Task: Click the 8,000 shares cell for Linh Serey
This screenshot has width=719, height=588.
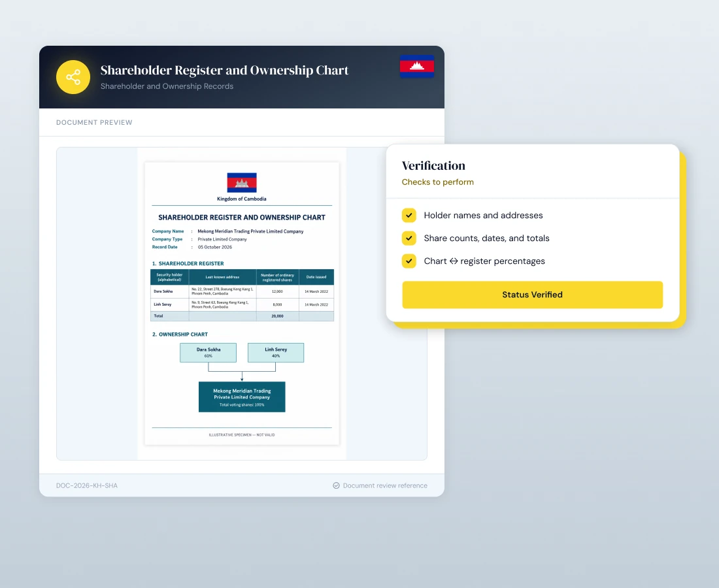Action: pos(277,304)
